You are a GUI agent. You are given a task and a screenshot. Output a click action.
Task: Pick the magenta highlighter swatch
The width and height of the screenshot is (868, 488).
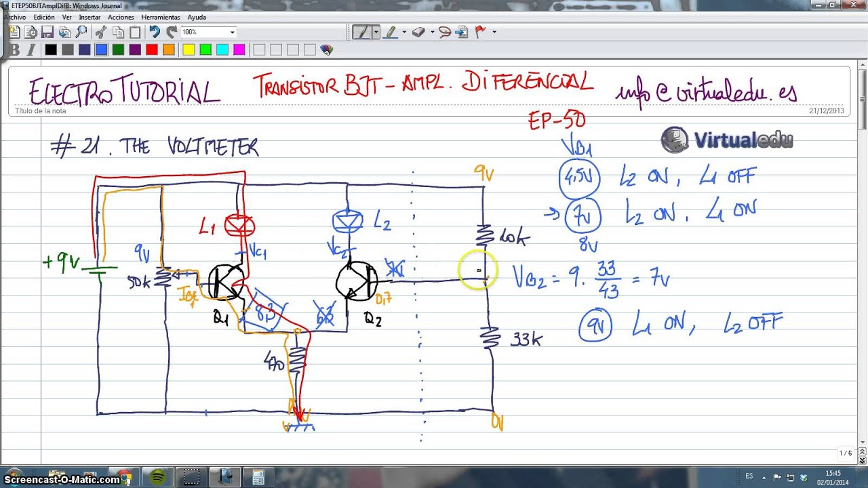(239, 49)
